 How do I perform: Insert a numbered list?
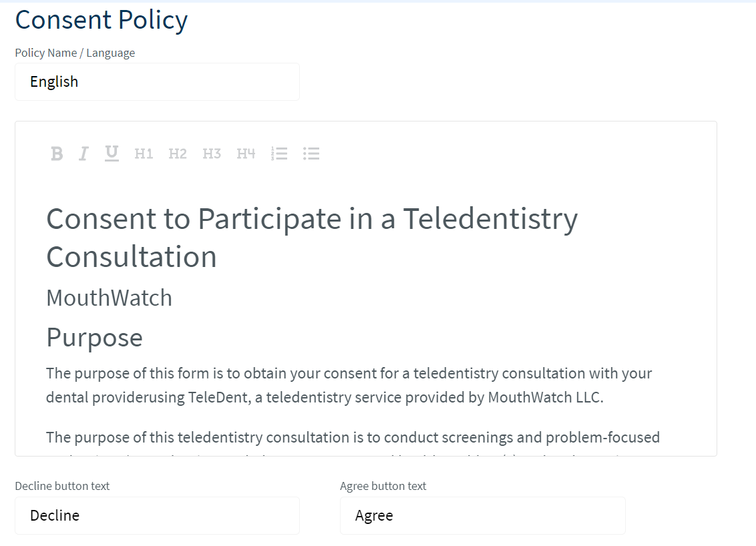(279, 154)
